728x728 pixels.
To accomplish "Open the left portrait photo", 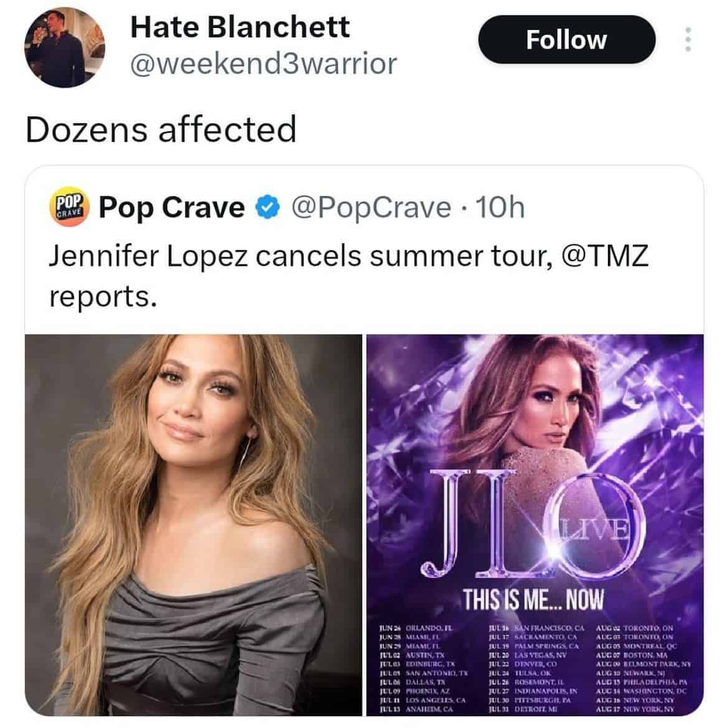I will click(x=193, y=524).
